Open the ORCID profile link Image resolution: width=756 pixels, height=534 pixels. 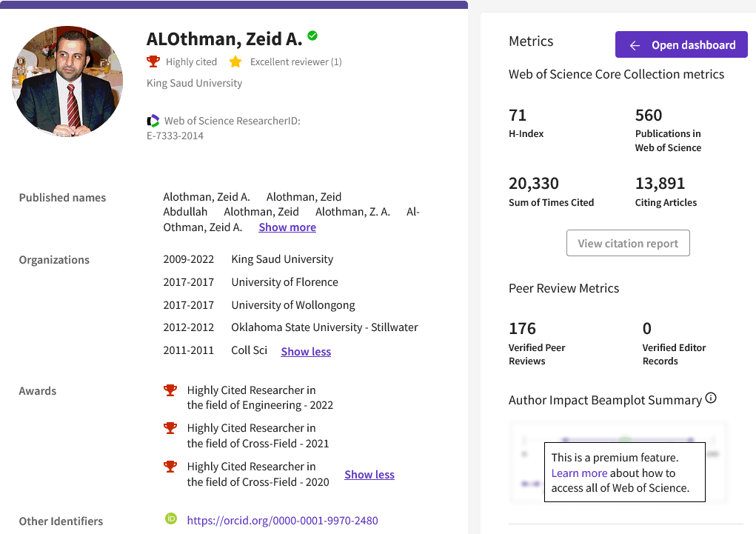coord(282,521)
